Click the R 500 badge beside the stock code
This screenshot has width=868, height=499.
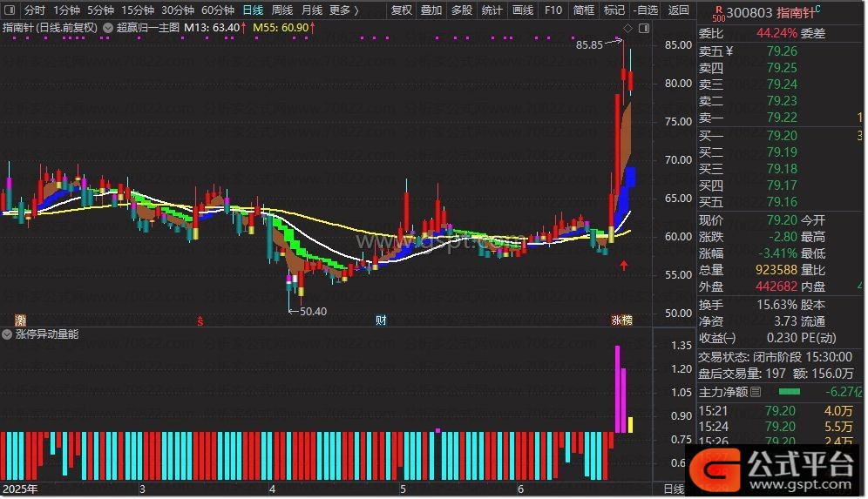[x=718, y=13]
